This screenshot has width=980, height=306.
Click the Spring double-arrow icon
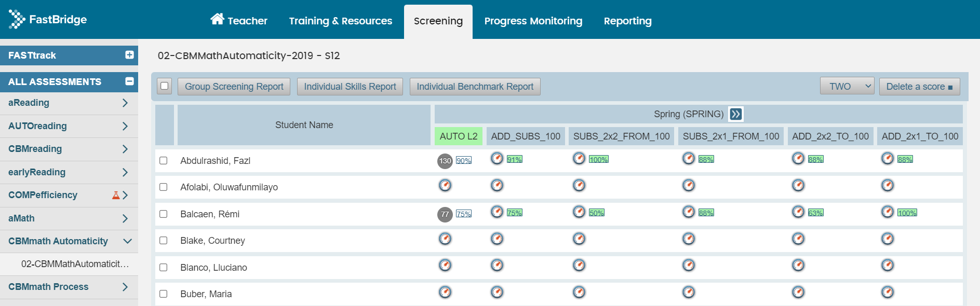(x=735, y=114)
